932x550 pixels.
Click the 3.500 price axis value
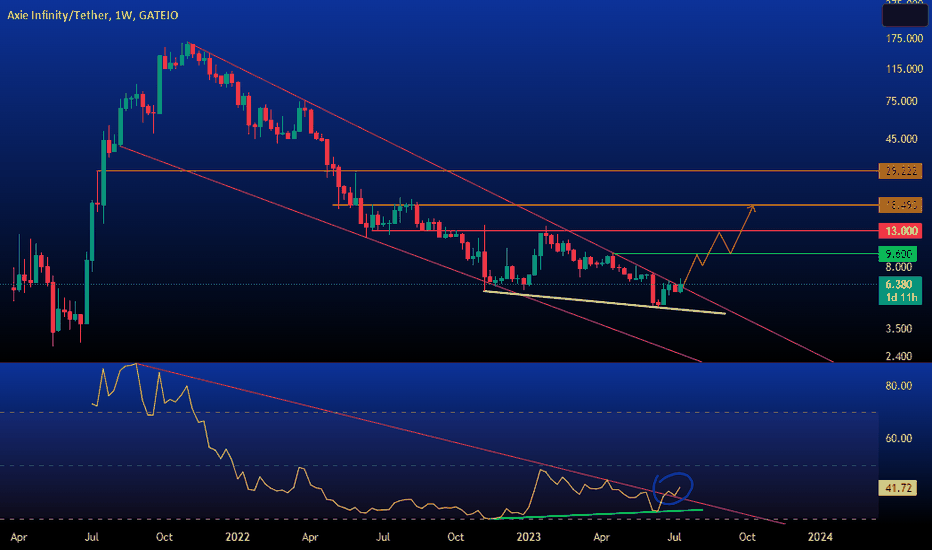click(898, 329)
